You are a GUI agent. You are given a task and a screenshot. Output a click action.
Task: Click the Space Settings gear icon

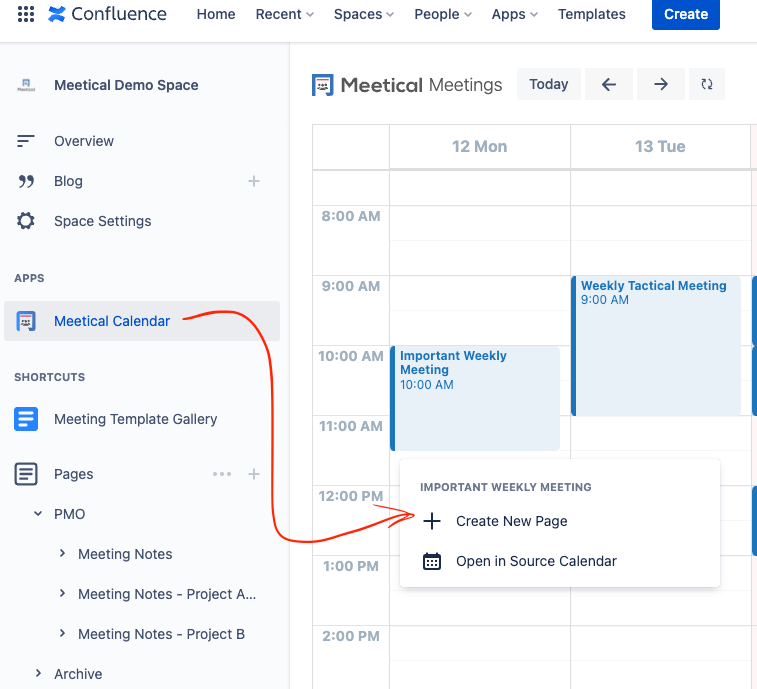click(26, 221)
